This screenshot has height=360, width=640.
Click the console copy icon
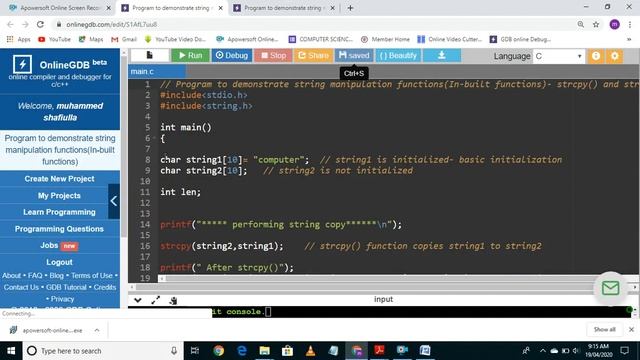(173, 300)
